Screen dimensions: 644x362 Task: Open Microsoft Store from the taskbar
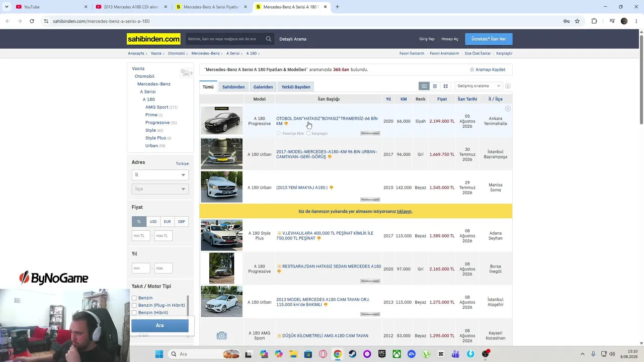pyautogui.click(x=308, y=354)
